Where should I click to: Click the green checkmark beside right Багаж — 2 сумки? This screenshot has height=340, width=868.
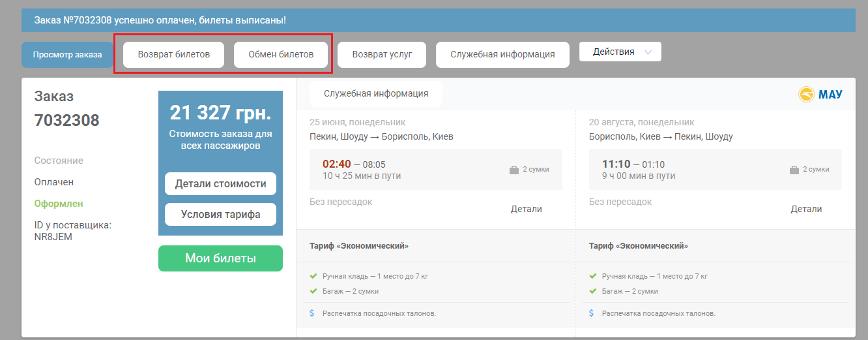click(592, 291)
